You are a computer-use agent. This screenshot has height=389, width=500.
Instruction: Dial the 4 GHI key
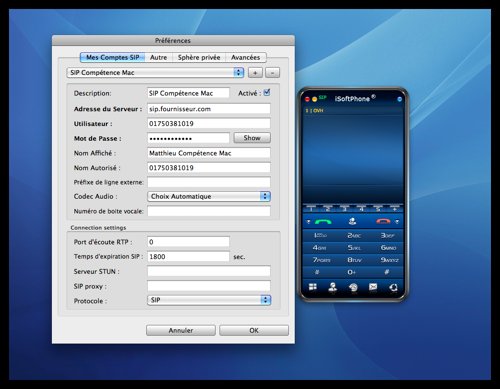(320, 248)
